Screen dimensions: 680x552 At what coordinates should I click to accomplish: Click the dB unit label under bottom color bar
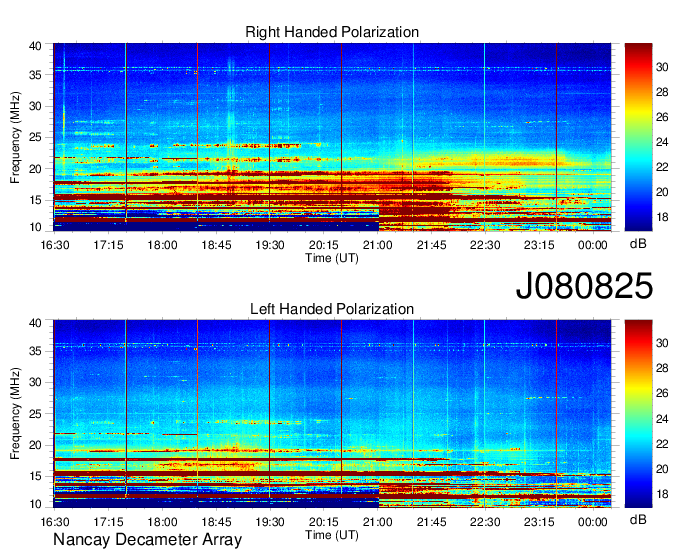click(x=638, y=519)
